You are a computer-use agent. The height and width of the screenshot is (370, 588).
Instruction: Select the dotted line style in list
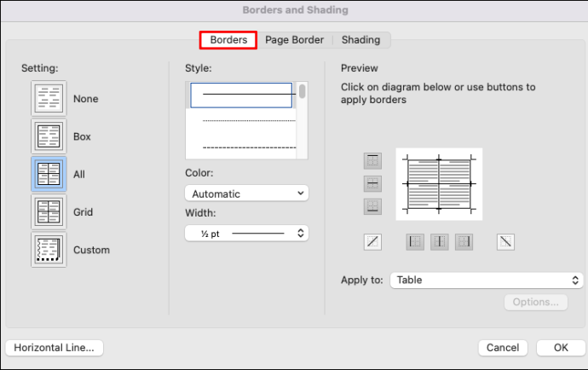(x=242, y=121)
